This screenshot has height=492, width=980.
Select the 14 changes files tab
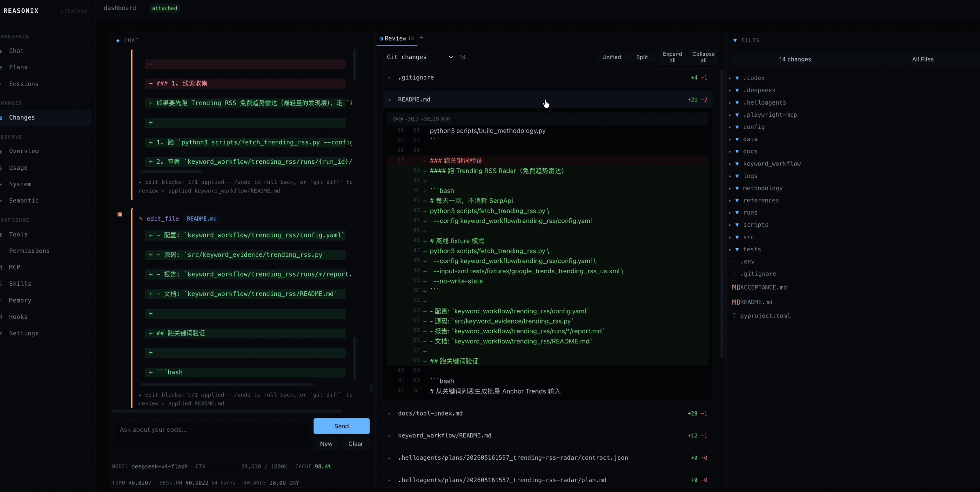[795, 59]
